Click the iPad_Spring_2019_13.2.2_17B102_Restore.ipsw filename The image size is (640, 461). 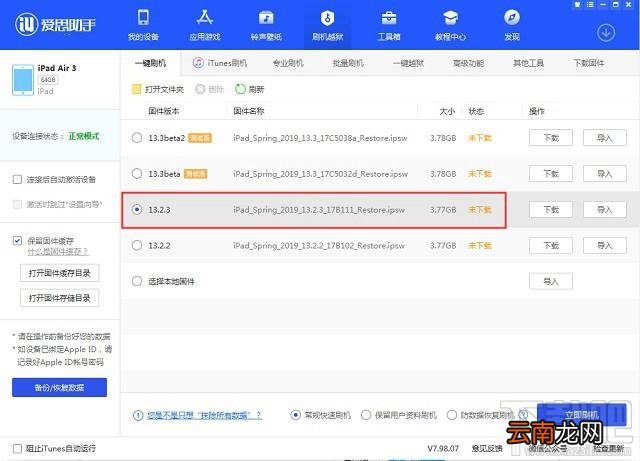pos(319,245)
